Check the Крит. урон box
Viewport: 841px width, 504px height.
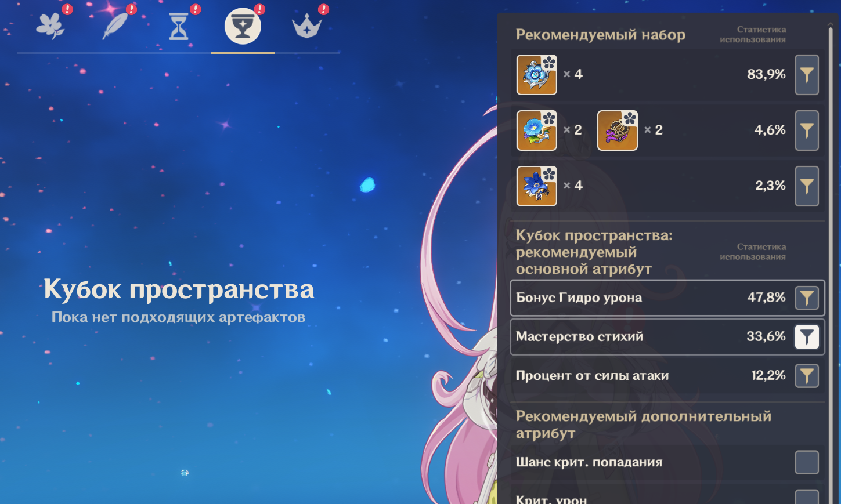pyautogui.click(x=807, y=497)
